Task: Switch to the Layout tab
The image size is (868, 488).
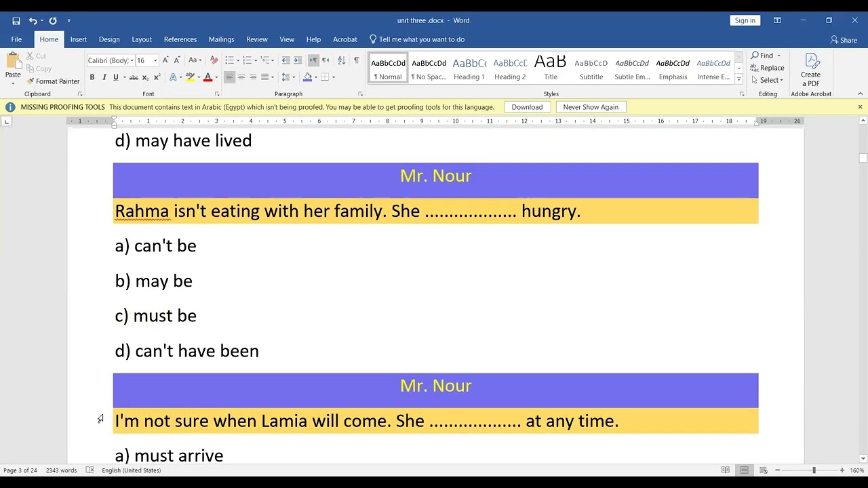Action: [x=142, y=39]
